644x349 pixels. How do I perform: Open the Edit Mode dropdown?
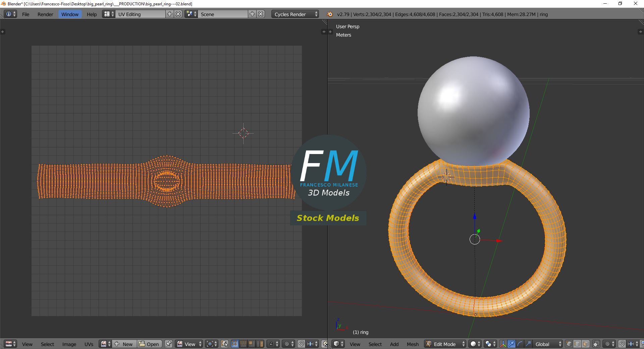point(445,344)
